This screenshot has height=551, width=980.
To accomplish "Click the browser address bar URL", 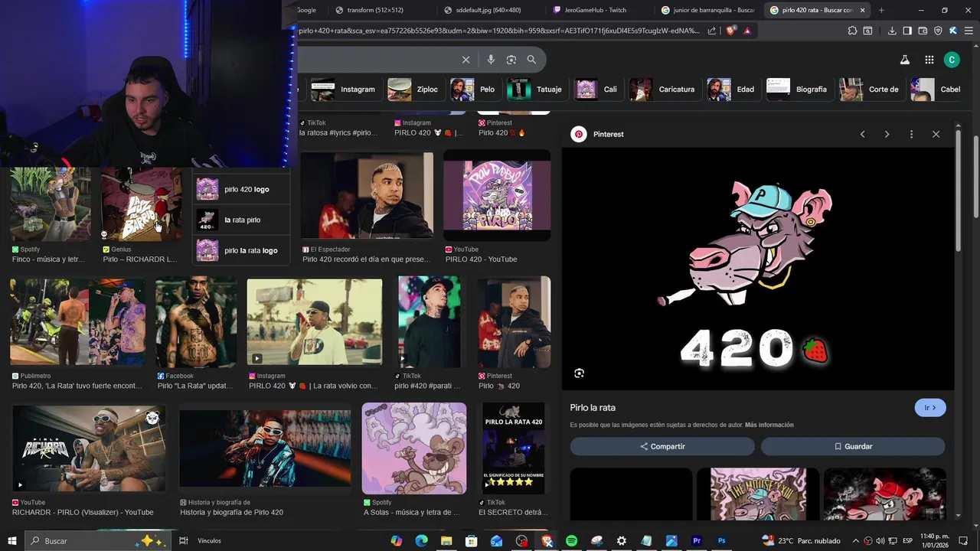I will click(498, 31).
